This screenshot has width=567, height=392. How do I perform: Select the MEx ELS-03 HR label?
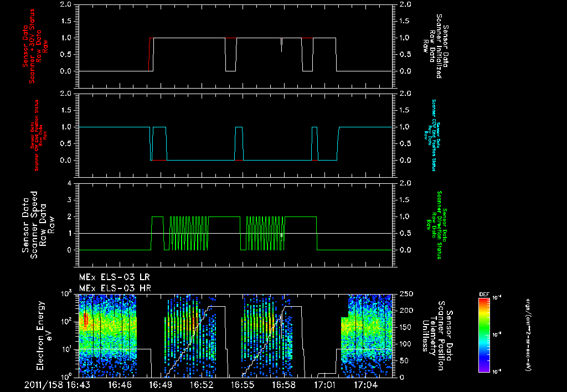point(115,288)
